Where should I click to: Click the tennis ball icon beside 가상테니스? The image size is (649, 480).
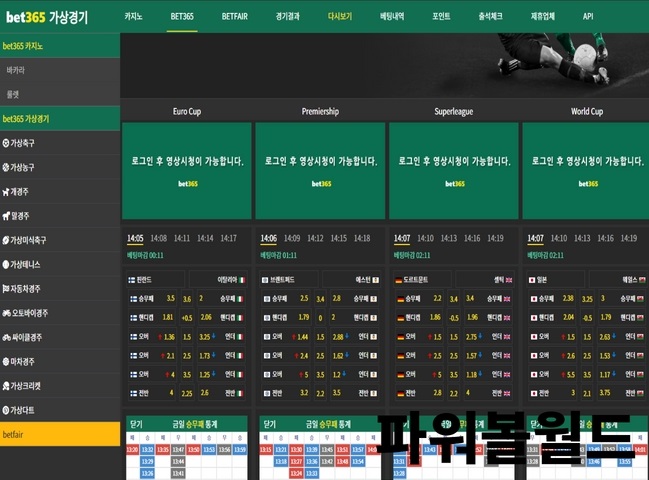click(6, 264)
